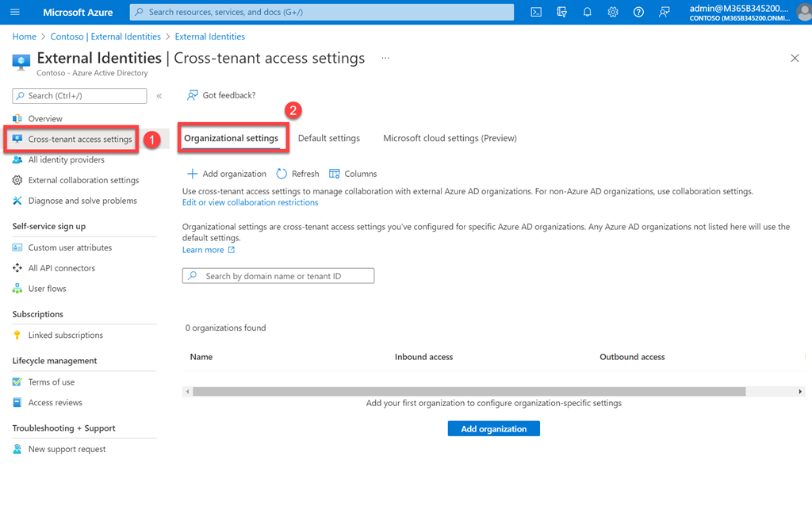
Task: Switch to the Default settings tab
Action: tap(328, 138)
